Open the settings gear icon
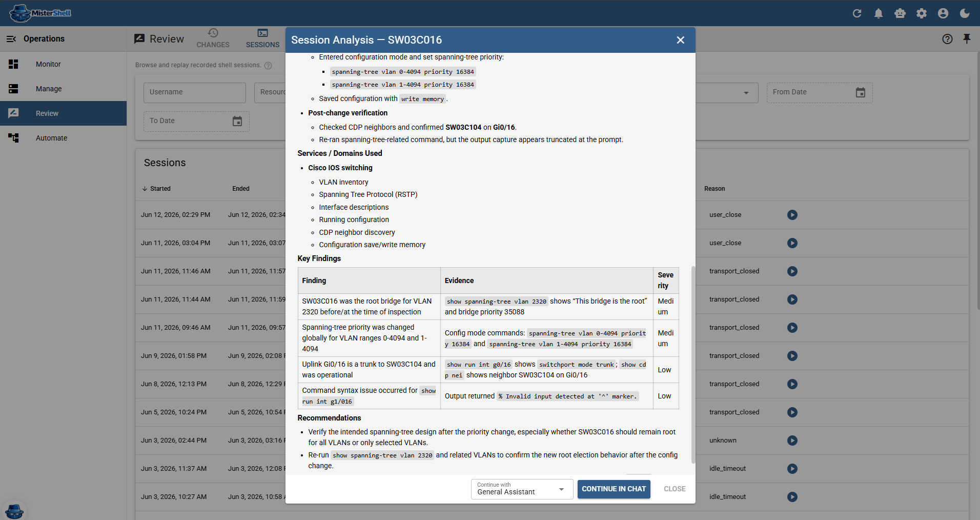Screen dimensions: 980x520 pos(922,13)
